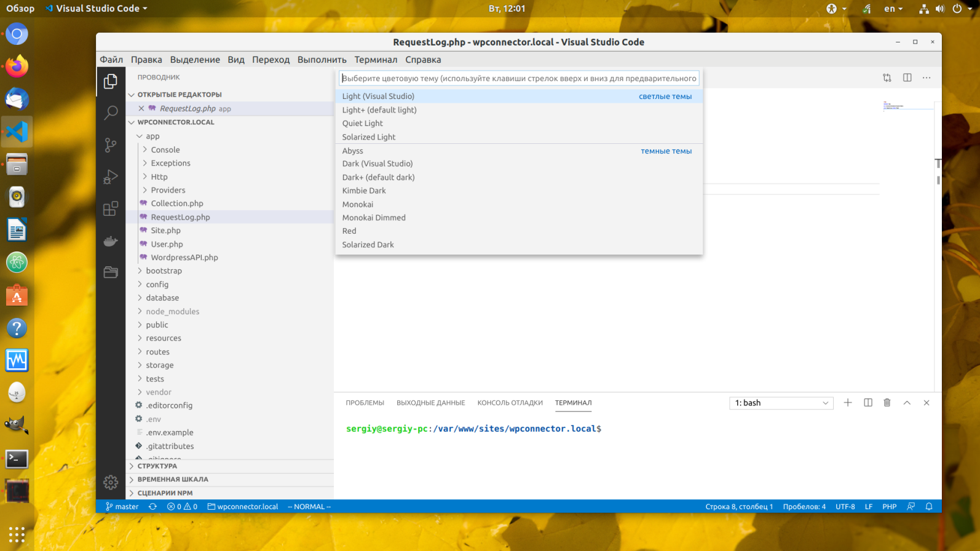Open the Docker view in activity bar
The image size is (980, 551).
click(111, 241)
